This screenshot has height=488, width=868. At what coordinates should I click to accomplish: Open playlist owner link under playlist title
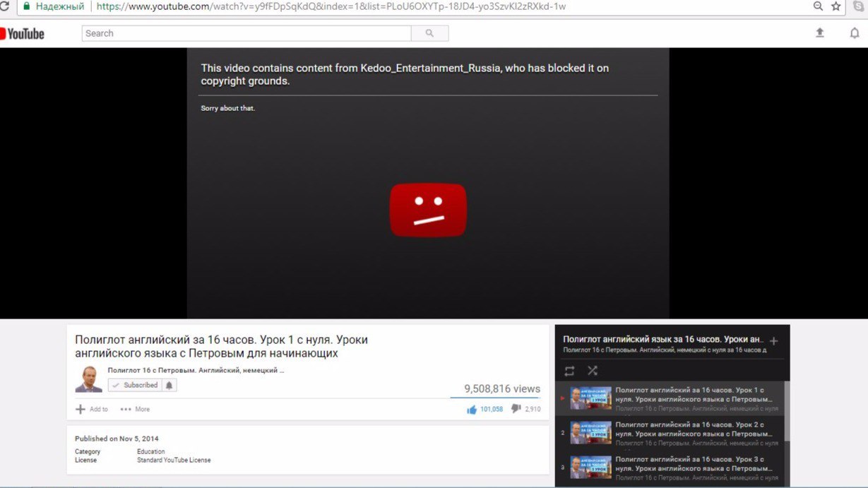tap(665, 350)
